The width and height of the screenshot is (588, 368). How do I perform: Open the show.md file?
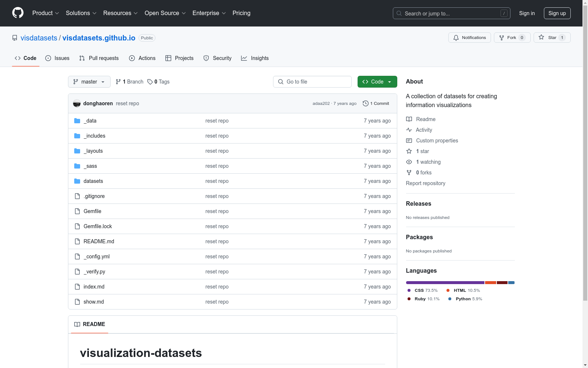pyautogui.click(x=94, y=302)
